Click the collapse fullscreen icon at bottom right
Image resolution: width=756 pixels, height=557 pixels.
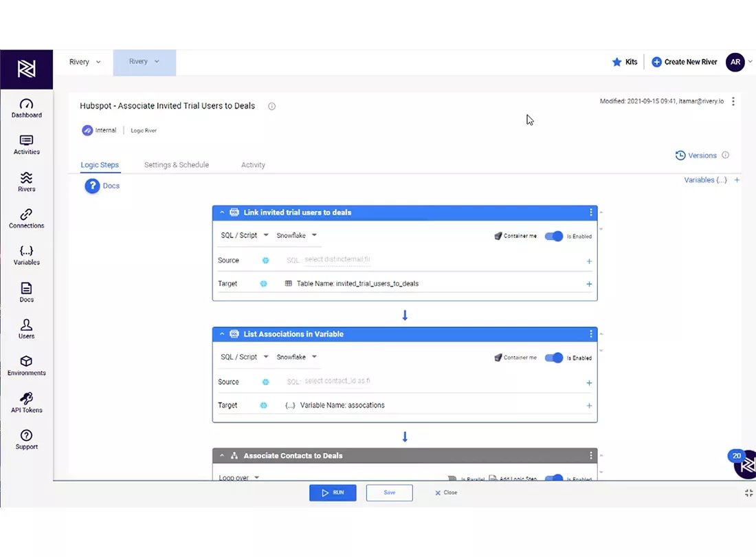pyautogui.click(x=748, y=493)
